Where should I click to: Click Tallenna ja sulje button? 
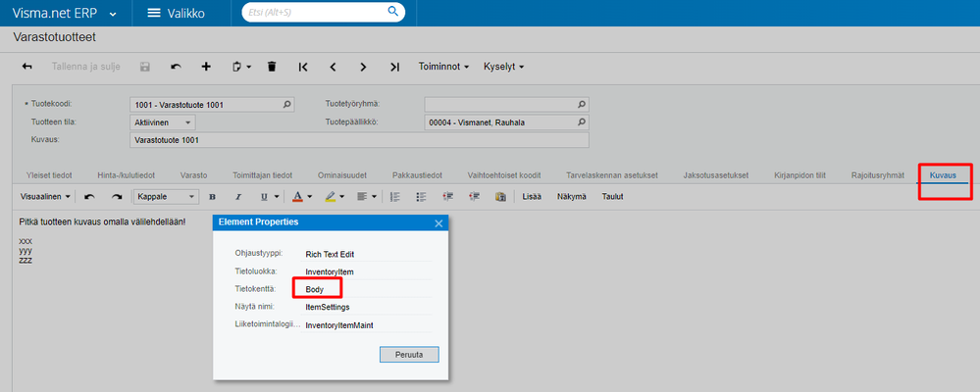(x=85, y=67)
